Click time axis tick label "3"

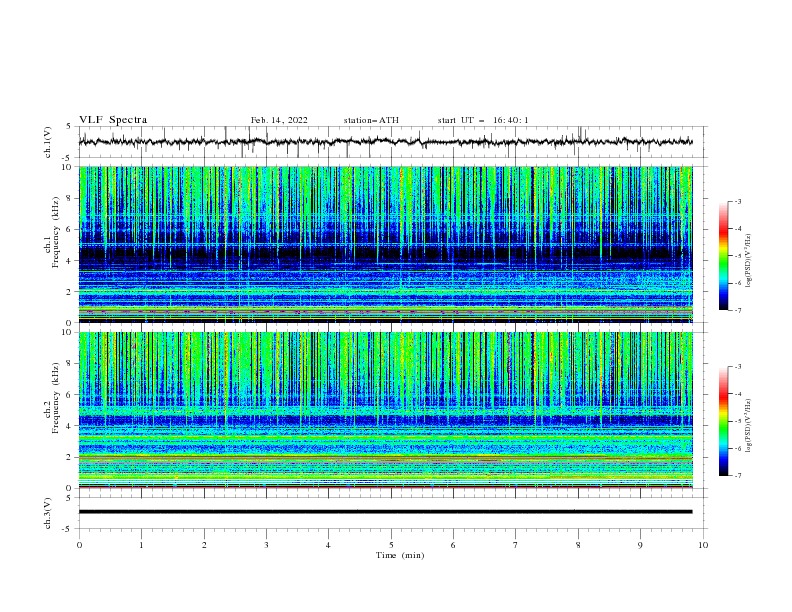point(266,545)
